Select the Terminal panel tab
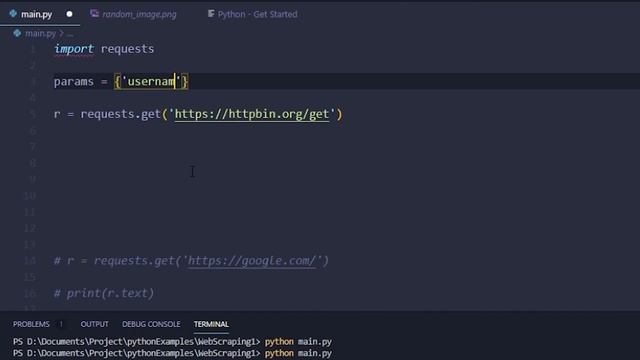Viewport: 640px width, 360px height. [211, 324]
